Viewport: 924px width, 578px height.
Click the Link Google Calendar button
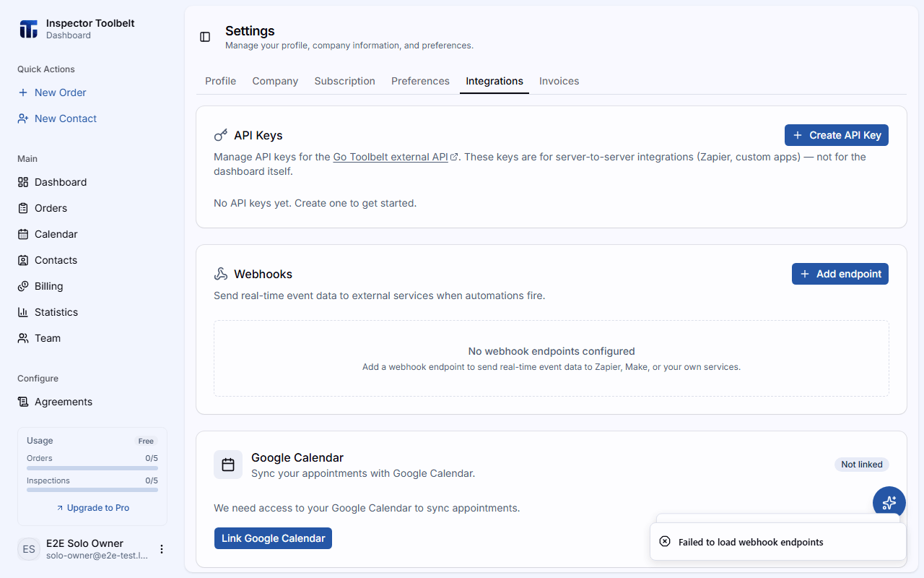coord(273,538)
